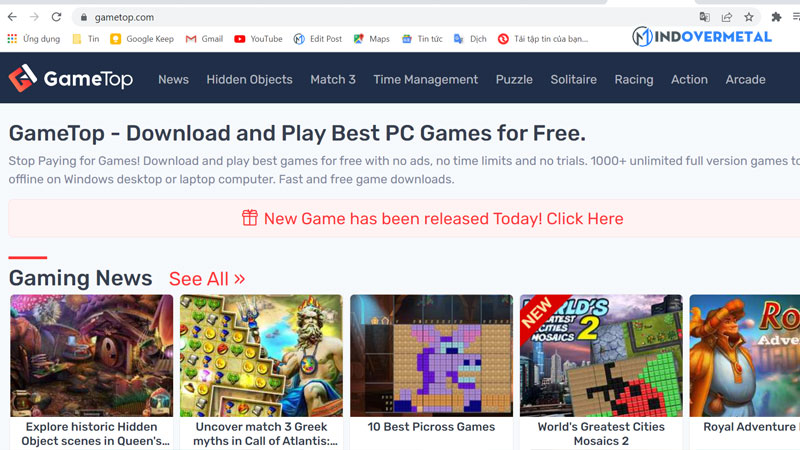Image resolution: width=800 pixels, height=450 pixels.
Task: Open the Google Keep bookmark
Action: pyautogui.click(x=142, y=39)
